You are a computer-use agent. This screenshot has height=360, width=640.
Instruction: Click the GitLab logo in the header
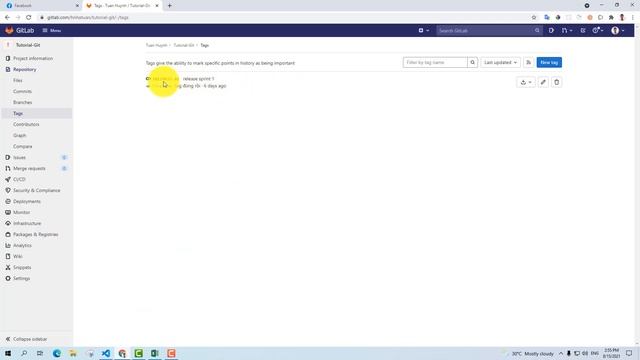pyautogui.click(x=20, y=31)
